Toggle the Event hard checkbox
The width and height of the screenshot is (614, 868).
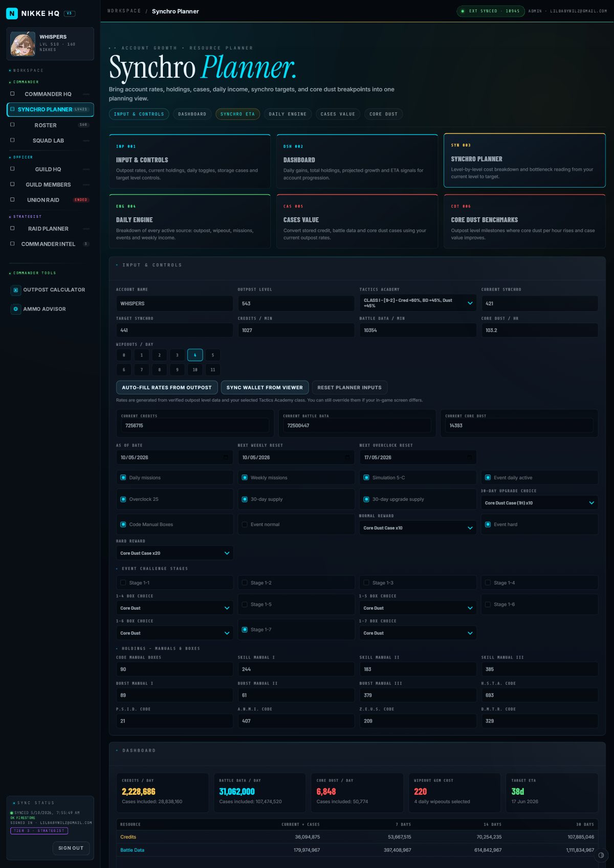(x=488, y=524)
